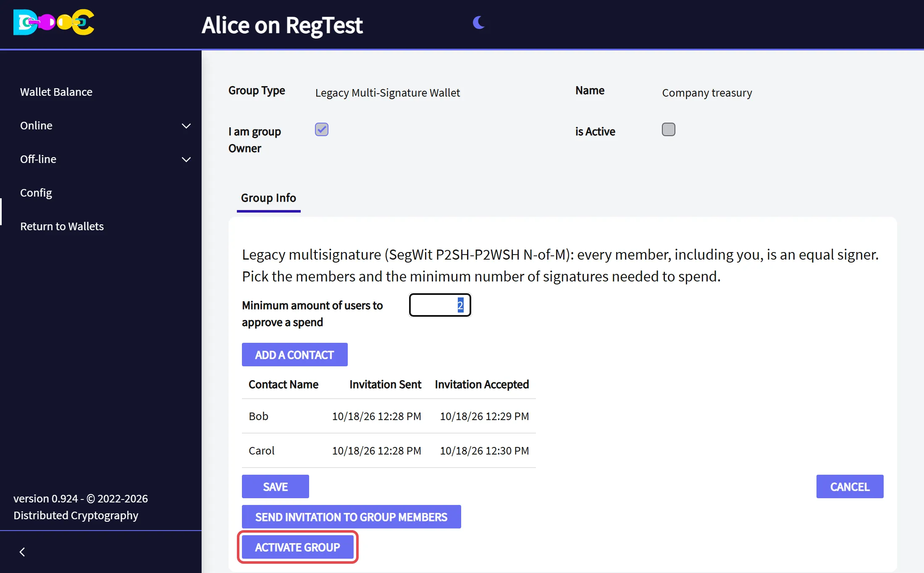Screen dimensions: 924x573
Task: Expand the Off-line menu chevron
Action: pos(186,159)
